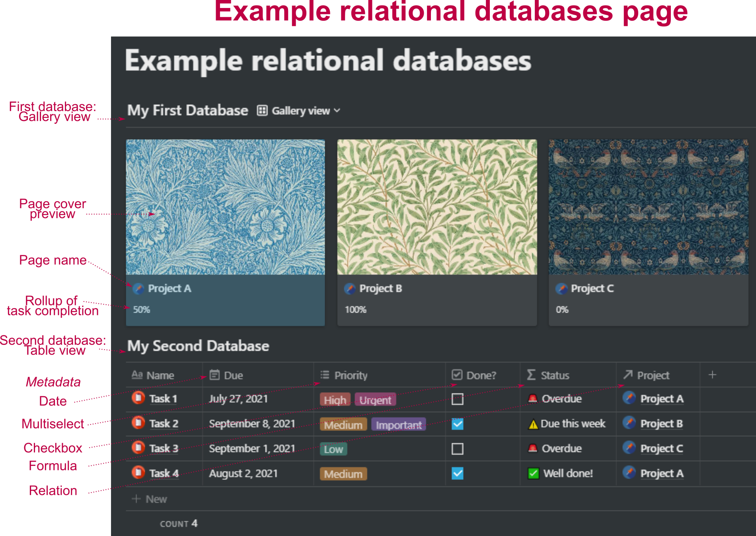Image resolution: width=756 pixels, height=536 pixels.
Task: Click the Status formula sigma icon
Action: 531,375
